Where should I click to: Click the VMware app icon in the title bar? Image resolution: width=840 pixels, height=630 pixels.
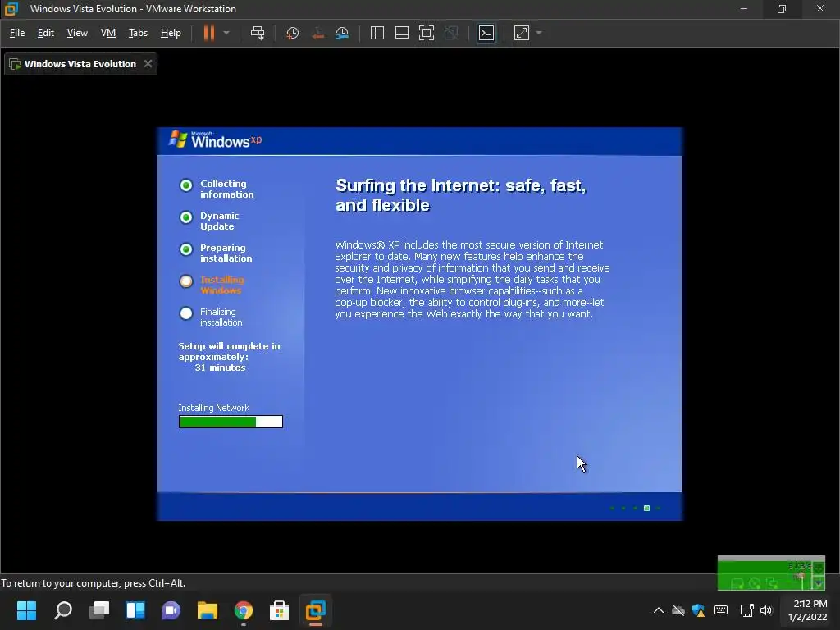pyautogui.click(x=11, y=9)
